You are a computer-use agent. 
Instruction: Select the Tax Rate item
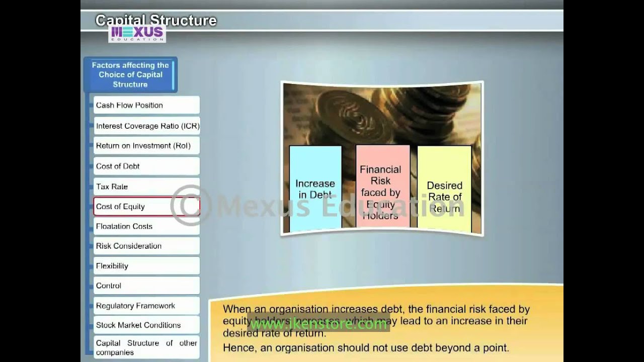146,187
